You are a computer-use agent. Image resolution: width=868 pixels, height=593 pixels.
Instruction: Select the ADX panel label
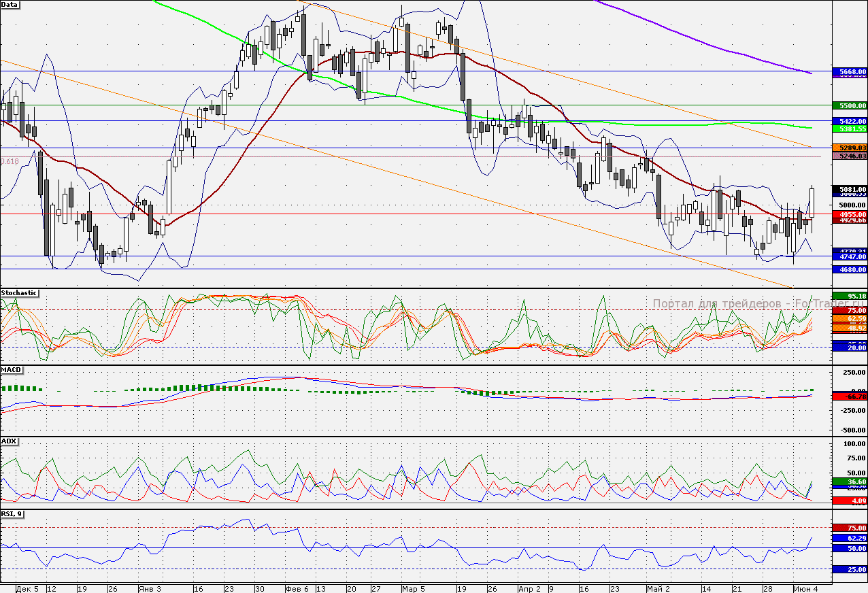click(10, 441)
